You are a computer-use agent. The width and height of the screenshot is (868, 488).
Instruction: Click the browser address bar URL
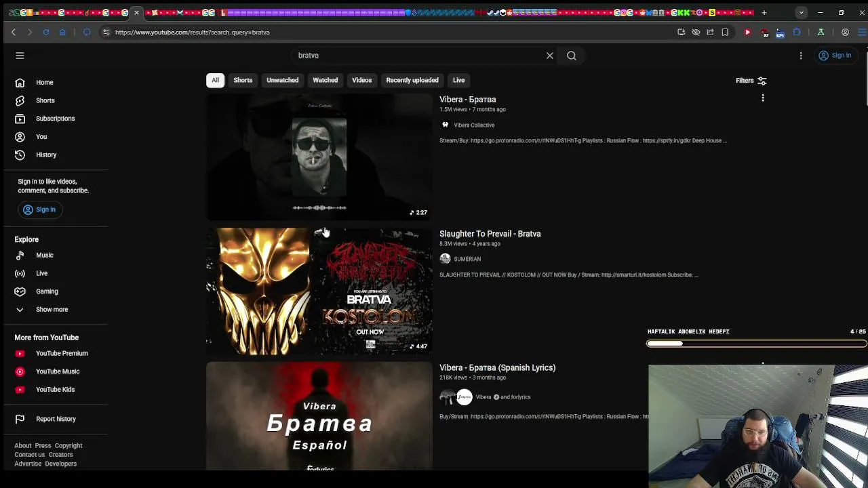coord(192,32)
